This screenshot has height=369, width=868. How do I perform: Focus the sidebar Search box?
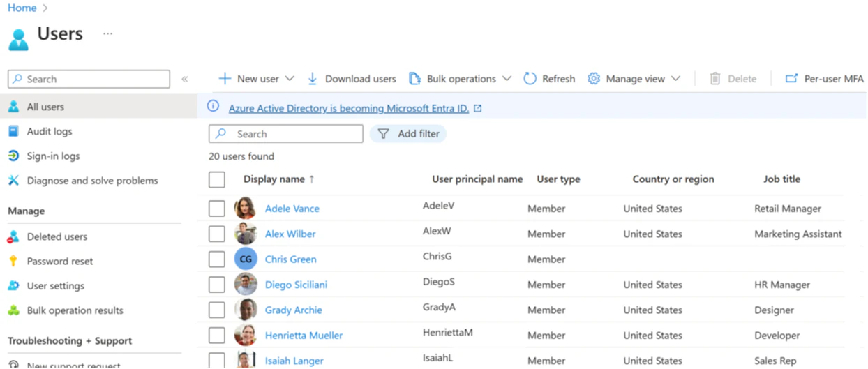point(89,79)
